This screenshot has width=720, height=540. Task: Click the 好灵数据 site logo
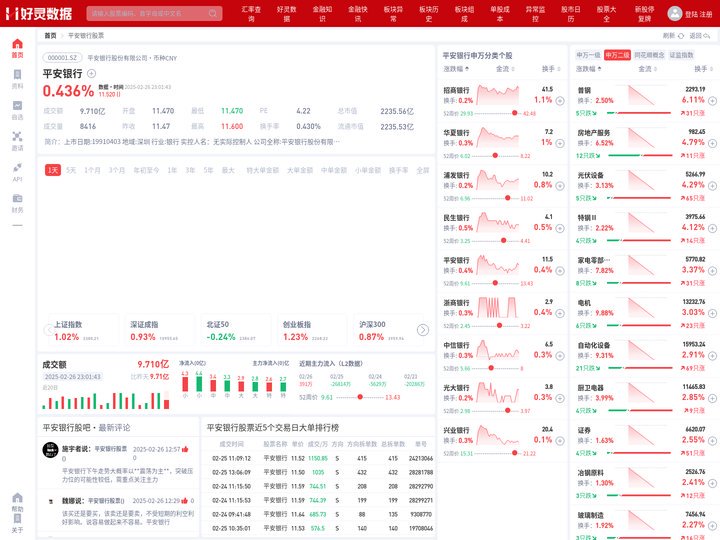click(39, 13)
